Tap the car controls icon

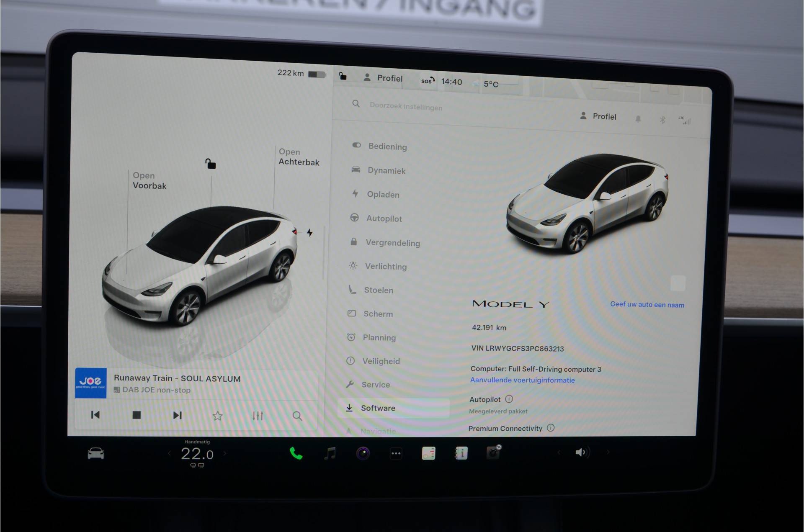click(95, 453)
